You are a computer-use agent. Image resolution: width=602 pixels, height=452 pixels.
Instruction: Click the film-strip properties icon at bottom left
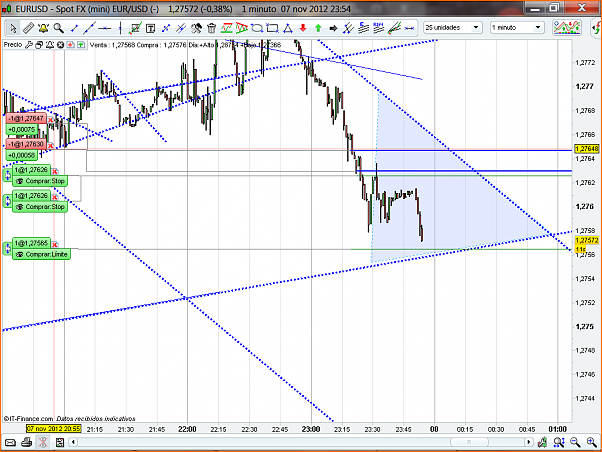click(60, 443)
